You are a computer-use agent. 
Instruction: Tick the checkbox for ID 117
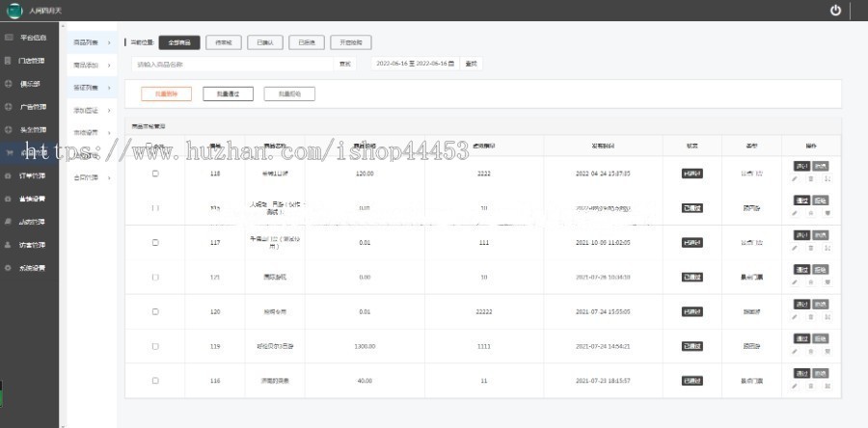(155, 242)
